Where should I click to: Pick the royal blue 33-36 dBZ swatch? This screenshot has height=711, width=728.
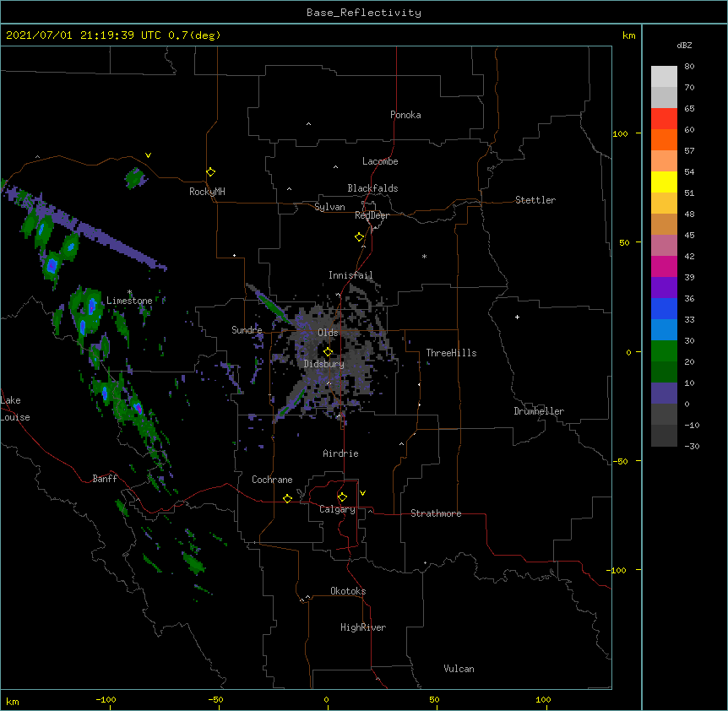(x=664, y=308)
